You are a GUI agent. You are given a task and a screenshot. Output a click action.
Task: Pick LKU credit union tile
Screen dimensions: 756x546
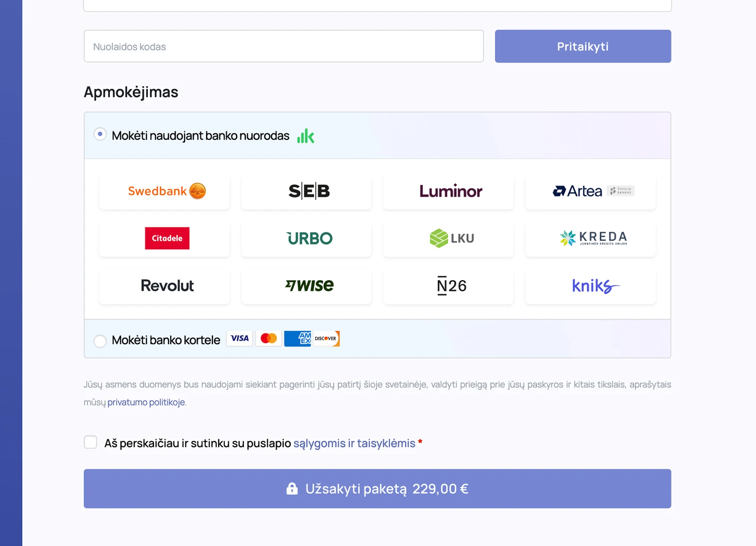(x=448, y=238)
